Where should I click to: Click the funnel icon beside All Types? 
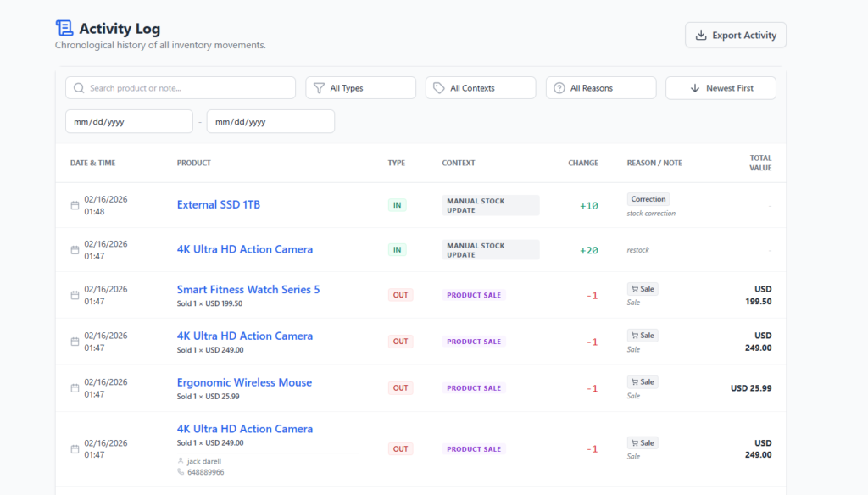tap(320, 88)
